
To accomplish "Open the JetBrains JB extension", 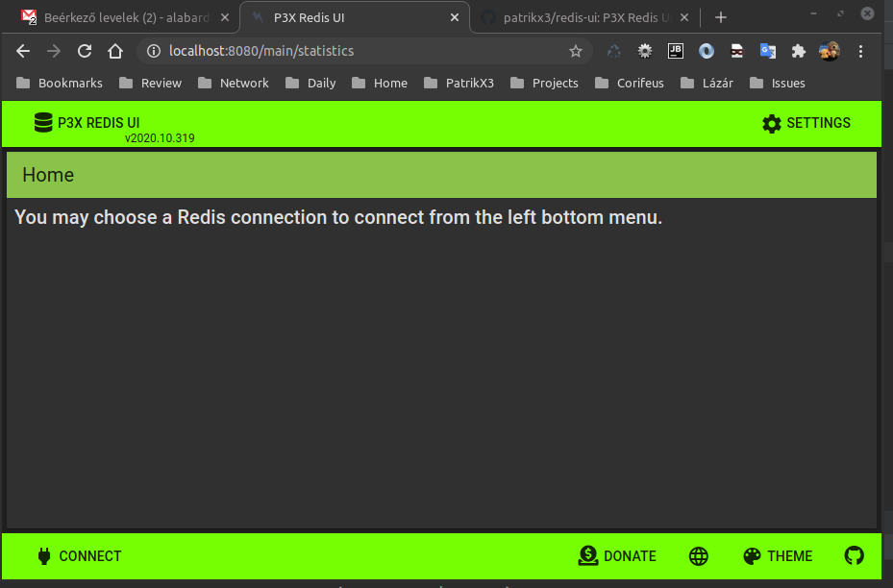I will [676, 51].
